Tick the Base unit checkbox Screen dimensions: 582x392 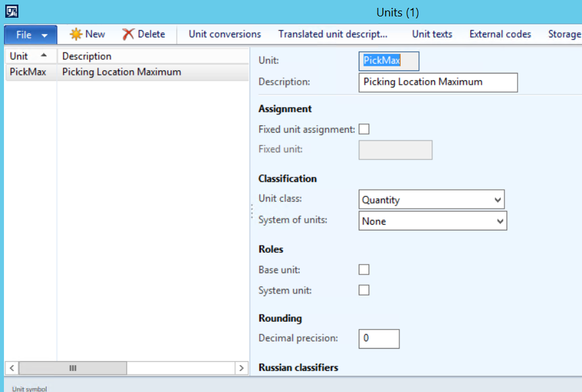(x=364, y=270)
